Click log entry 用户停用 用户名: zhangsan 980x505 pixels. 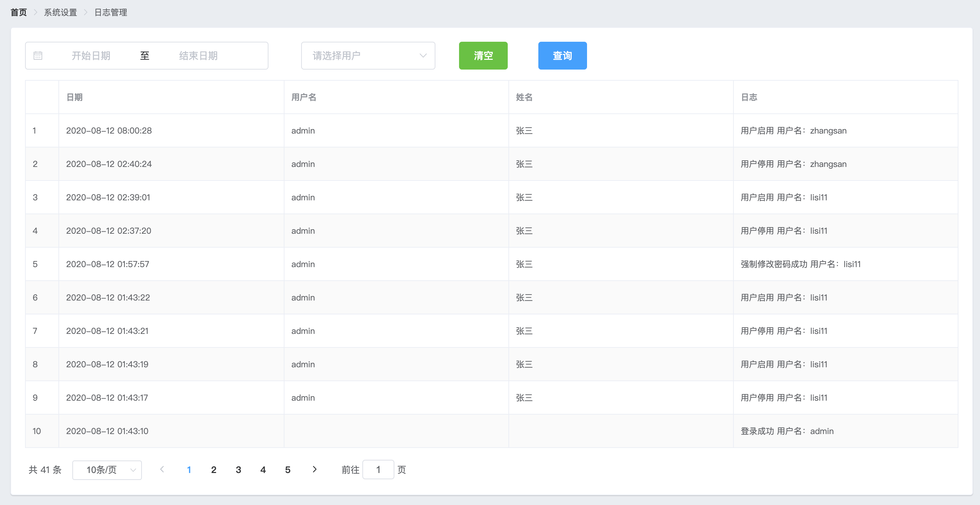(x=794, y=164)
